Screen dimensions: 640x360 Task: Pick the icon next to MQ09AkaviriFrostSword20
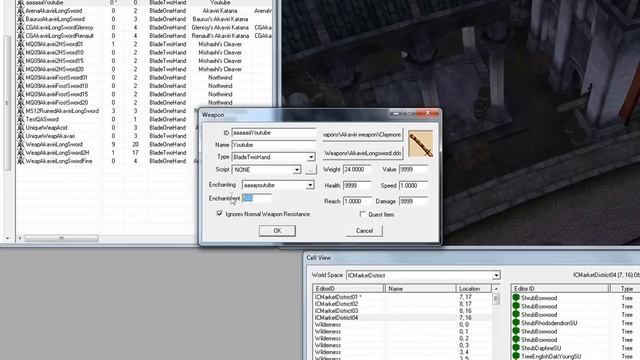[20, 103]
